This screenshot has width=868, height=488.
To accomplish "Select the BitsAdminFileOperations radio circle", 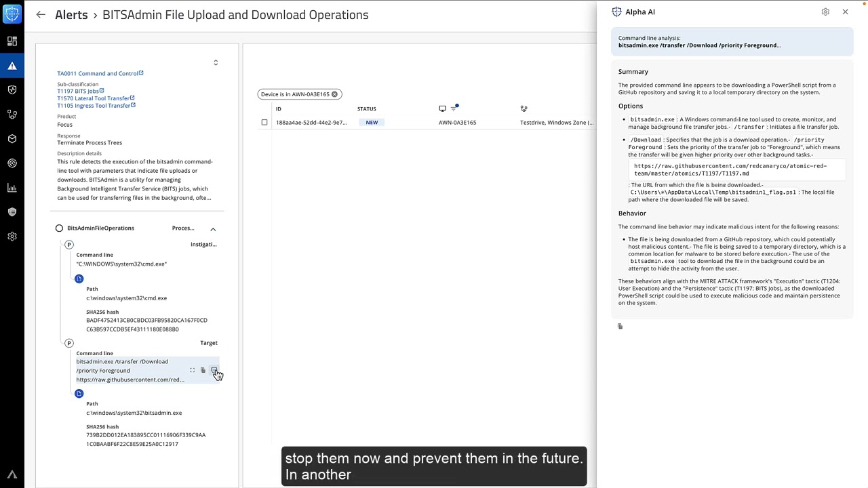I will pos(59,228).
